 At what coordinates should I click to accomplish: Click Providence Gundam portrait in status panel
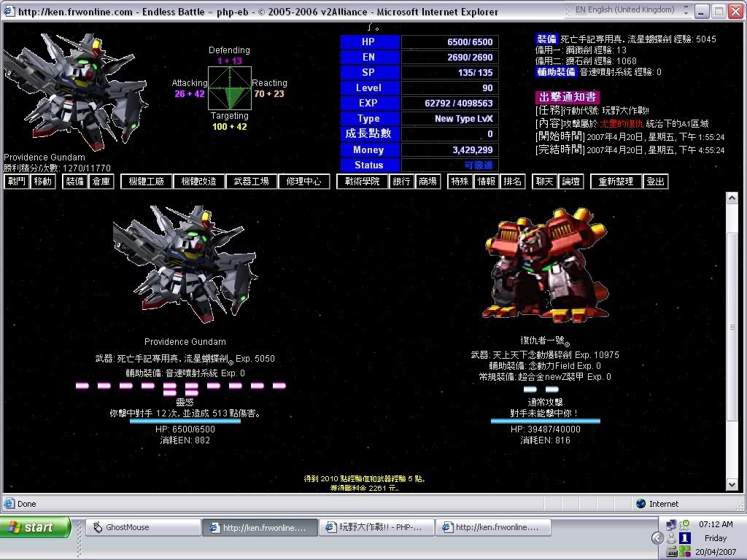coord(73,91)
